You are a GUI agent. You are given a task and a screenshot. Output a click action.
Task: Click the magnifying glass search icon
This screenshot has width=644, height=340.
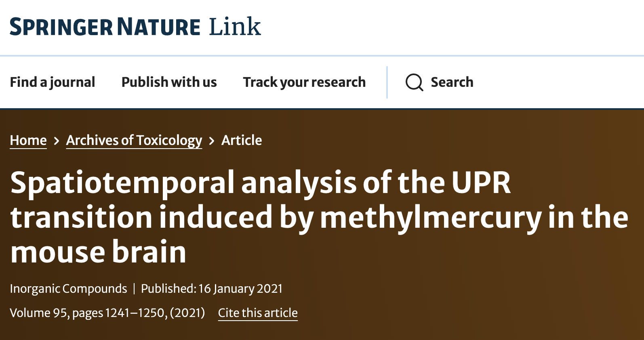(x=414, y=82)
